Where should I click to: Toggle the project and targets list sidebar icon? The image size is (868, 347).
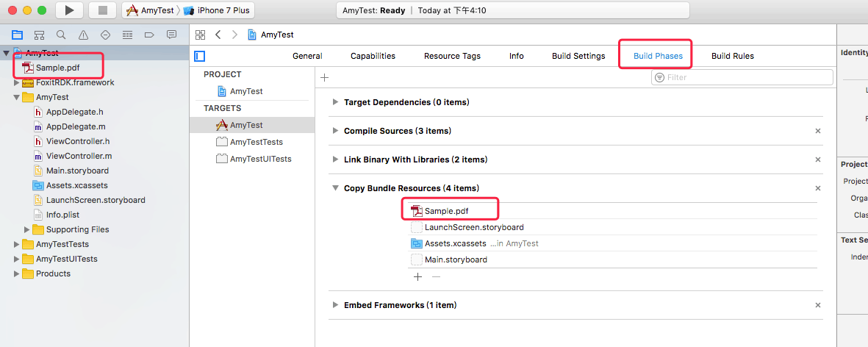tap(200, 56)
